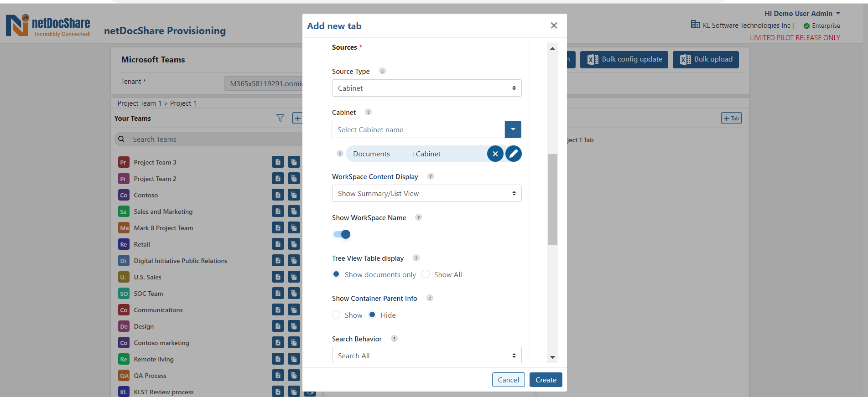Click the + Tab button

(x=731, y=119)
